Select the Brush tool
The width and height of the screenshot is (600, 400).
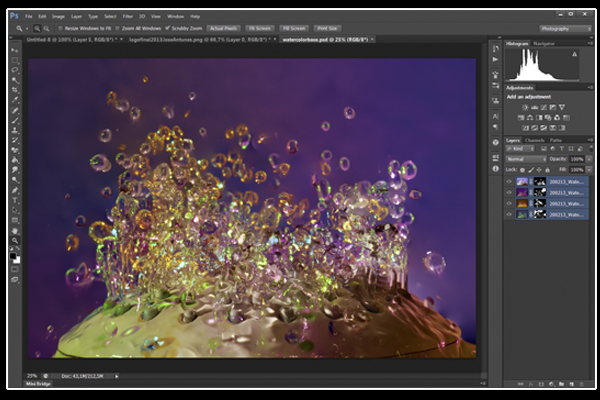coord(15,121)
